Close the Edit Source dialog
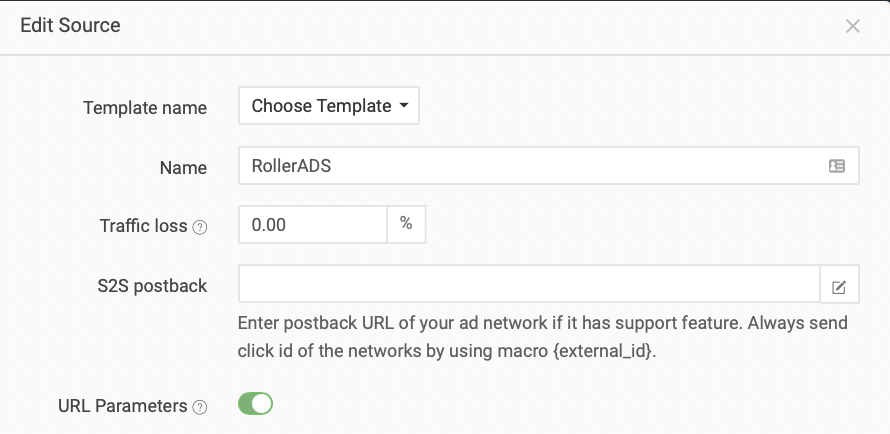Image resolution: width=890 pixels, height=434 pixels. pos(853,26)
